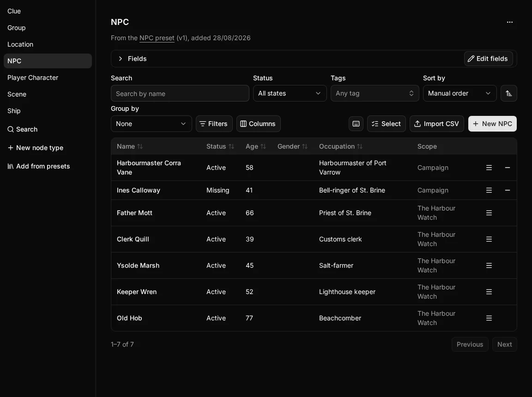Open the Status All states dropdown
532x397 pixels.
pos(290,93)
